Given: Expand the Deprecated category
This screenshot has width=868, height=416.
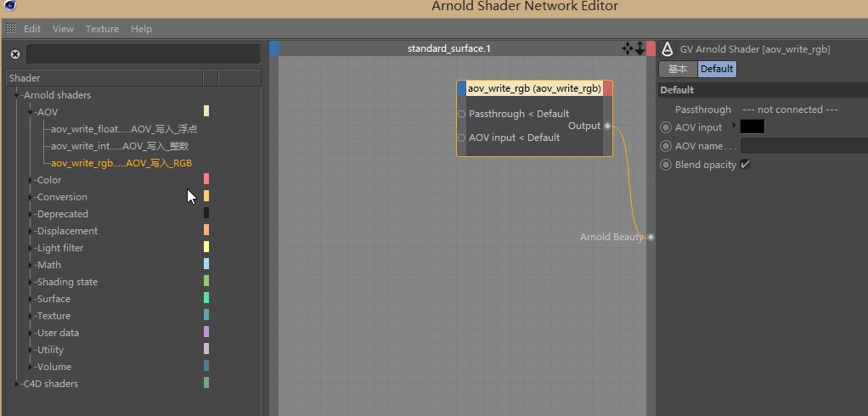Looking at the screenshot, I should pos(31,214).
